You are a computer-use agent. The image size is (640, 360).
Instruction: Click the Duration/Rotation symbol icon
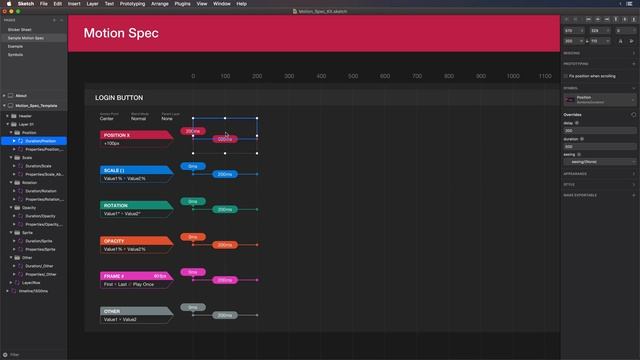[x=20, y=191]
